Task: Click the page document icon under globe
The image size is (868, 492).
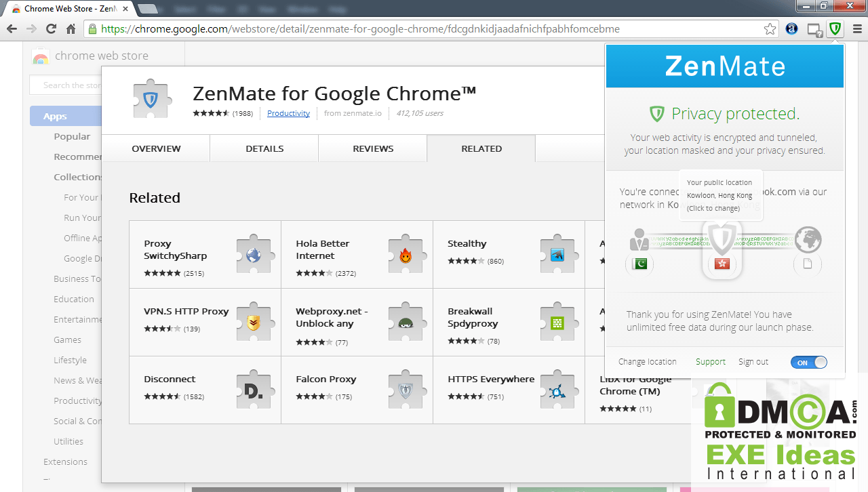Action: coord(808,264)
